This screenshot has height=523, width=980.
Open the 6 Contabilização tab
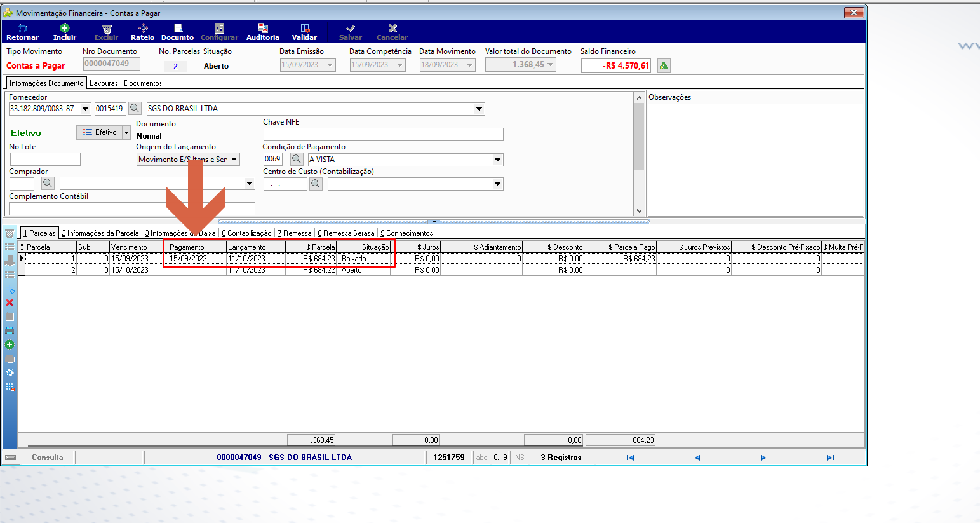click(x=246, y=233)
